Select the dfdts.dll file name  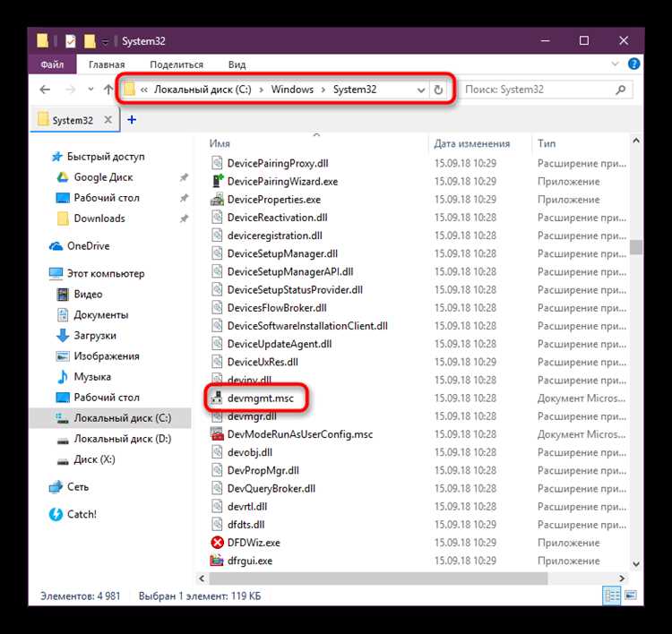246,525
